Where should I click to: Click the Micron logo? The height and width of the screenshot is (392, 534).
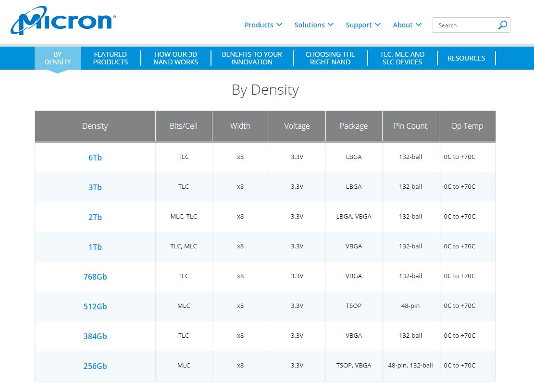point(63,21)
